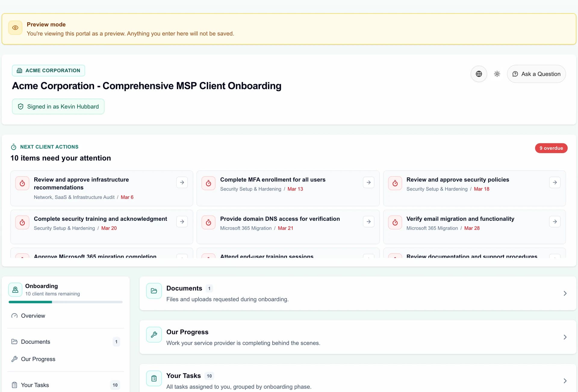Viewport: 578px width, 392px height.
Task: Click the timer icon next to NEXT CLIENT ACTIONS
Action: coord(14,147)
